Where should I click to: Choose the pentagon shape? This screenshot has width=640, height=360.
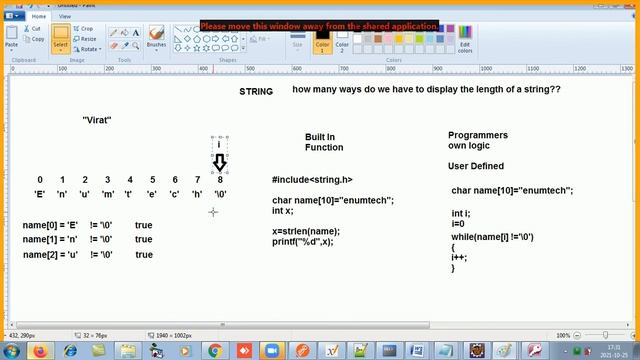click(197, 39)
